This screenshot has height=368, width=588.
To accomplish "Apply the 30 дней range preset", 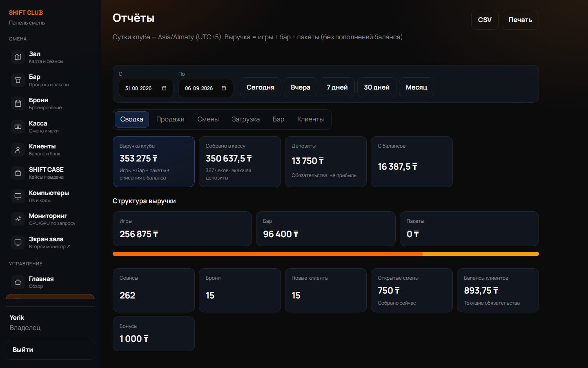I will [x=377, y=88].
